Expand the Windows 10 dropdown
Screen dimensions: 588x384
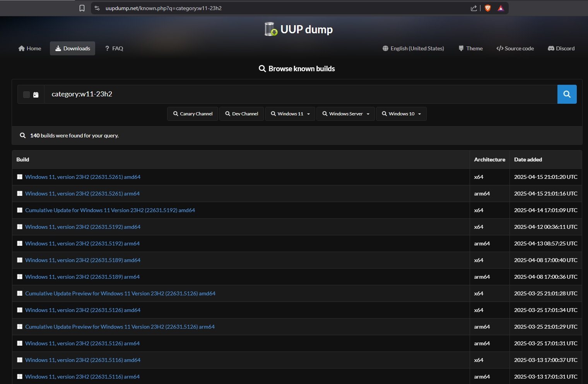tap(401, 114)
